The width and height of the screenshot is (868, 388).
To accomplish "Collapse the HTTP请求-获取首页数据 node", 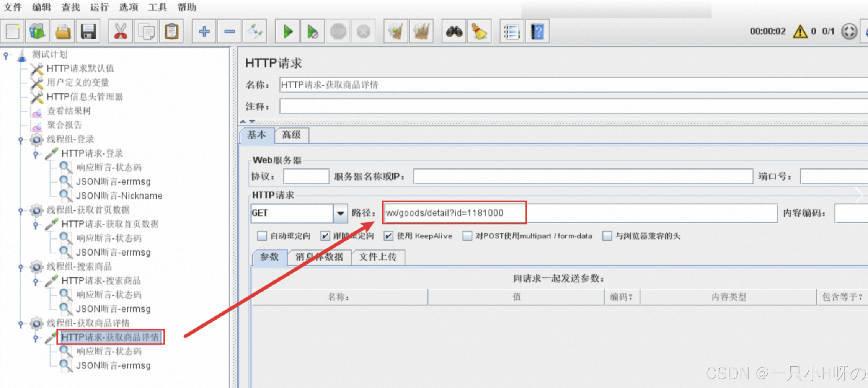I will coord(36,225).
